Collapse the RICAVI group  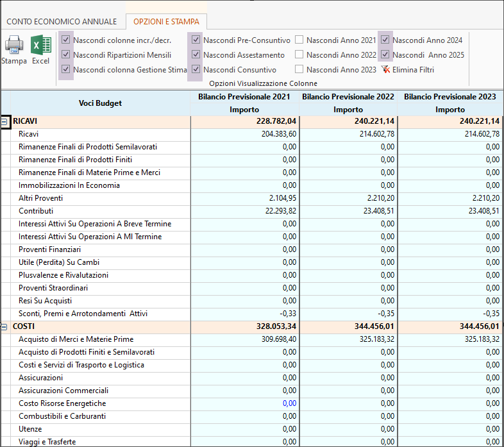pyautogui.click(x=4, y=122)
